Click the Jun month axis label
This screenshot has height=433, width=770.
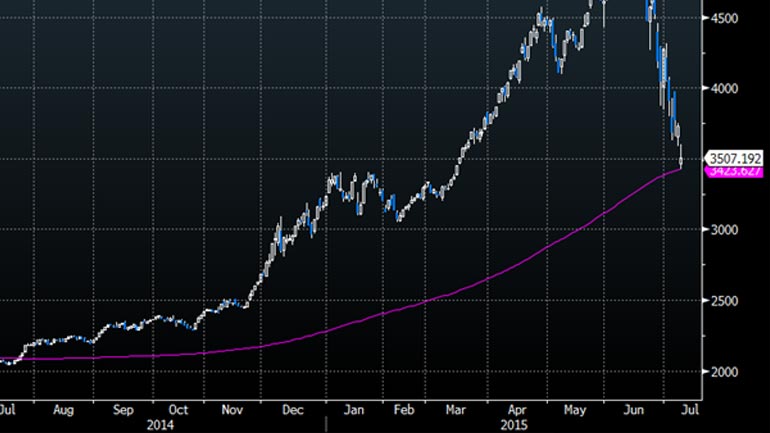634,410
